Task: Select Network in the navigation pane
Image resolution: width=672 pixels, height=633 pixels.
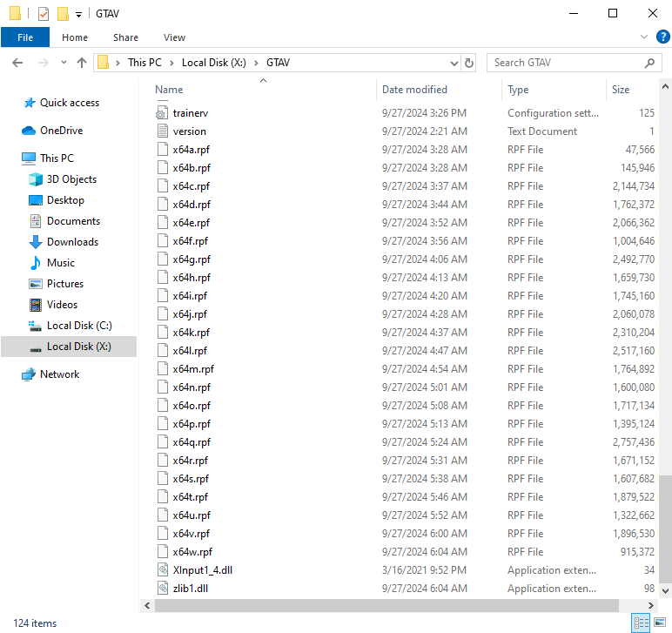Action: click(x=59, y=374)
